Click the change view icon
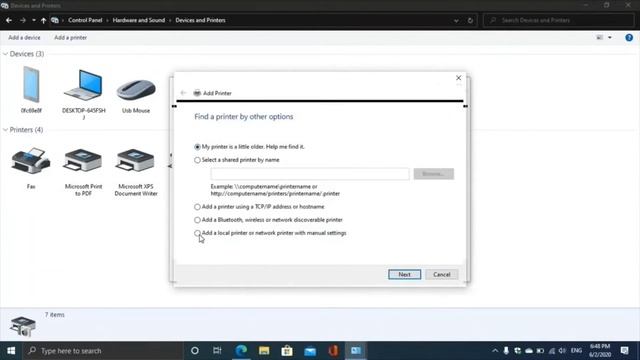 [600, 38]
